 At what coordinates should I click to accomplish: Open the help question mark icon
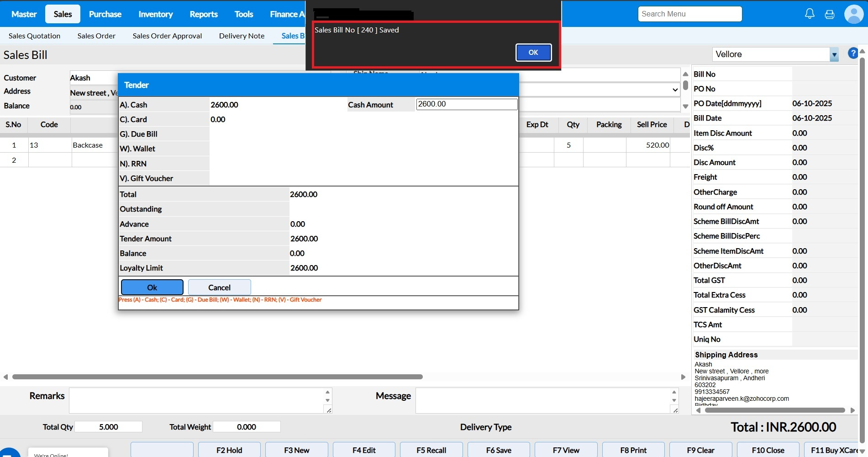point(852,53)
